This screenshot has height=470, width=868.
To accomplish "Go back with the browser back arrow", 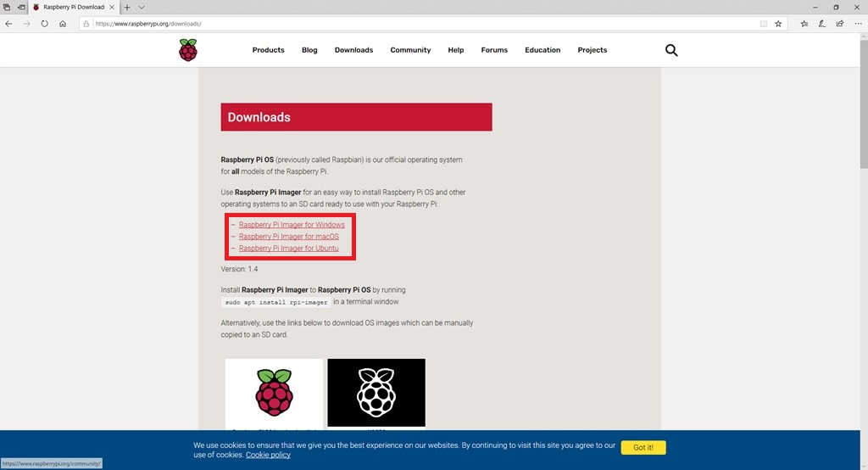I will click(x=8, y=24).
